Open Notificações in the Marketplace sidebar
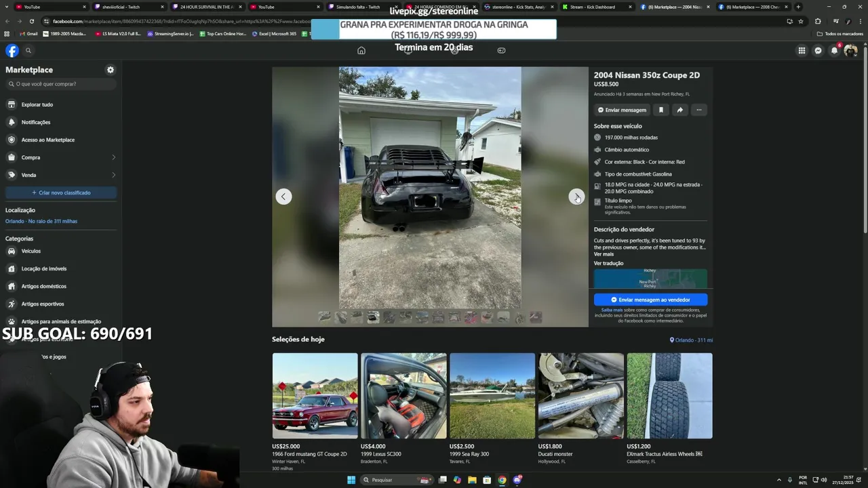Screen dimensions: 868x488 click(x=61, y=122)
